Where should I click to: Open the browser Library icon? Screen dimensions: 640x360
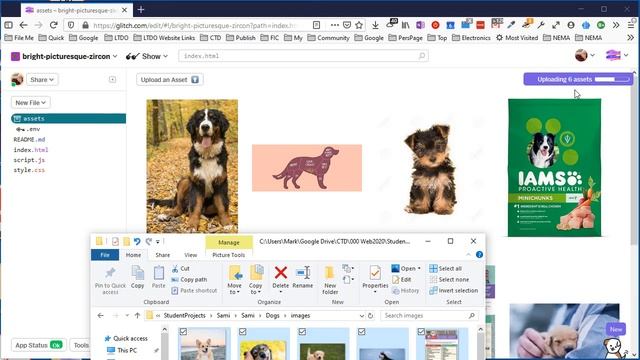point(405,25)
